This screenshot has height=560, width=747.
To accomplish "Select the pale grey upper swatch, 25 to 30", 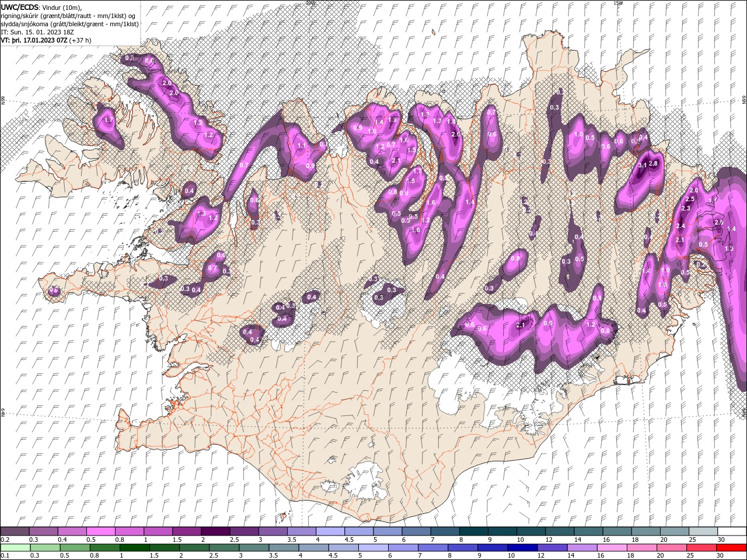I will (x=703, y=531).
